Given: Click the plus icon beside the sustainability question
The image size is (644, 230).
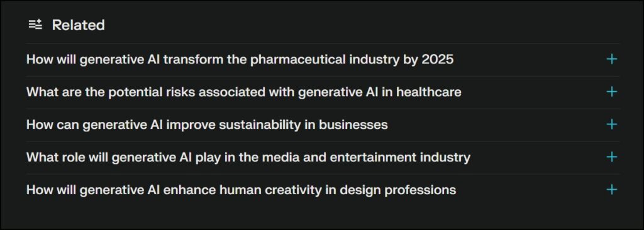Looking at the screenshot, I should tap(611, 124).
